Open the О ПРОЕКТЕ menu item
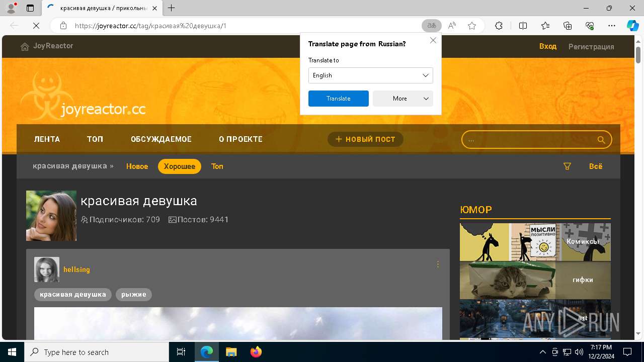Viewport: 644px width, 362px height. point(240,139)
